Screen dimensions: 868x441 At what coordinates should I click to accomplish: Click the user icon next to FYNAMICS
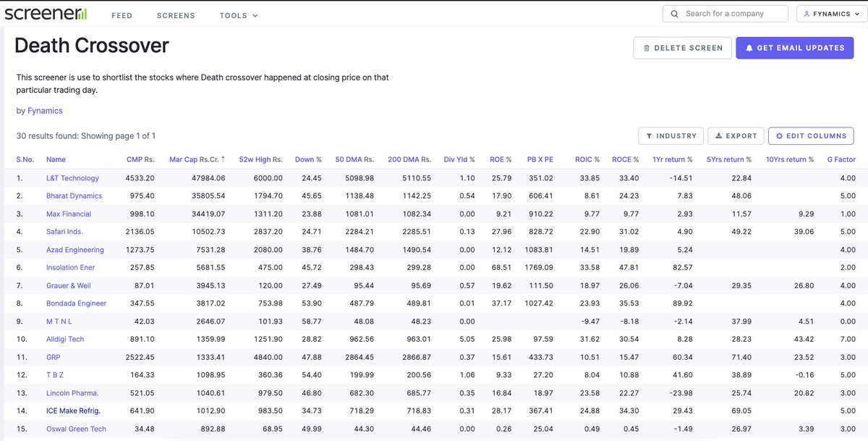(806, 12)
